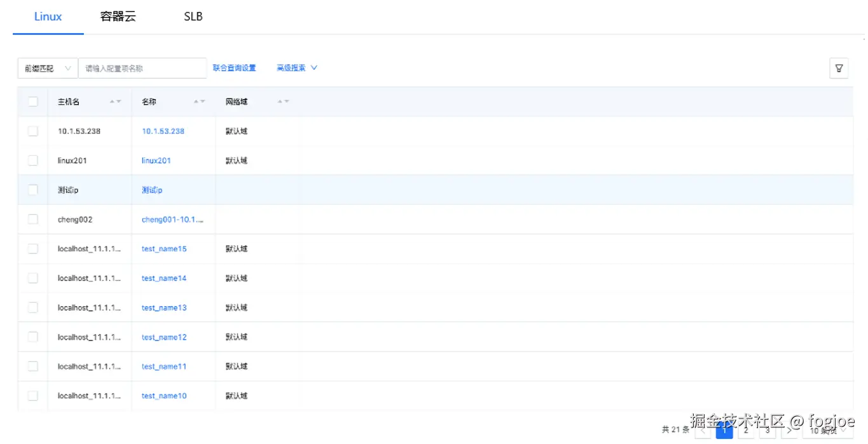Open the 10 条/页 page size dropdown
The image size is (868, 444).
[827, 430]
